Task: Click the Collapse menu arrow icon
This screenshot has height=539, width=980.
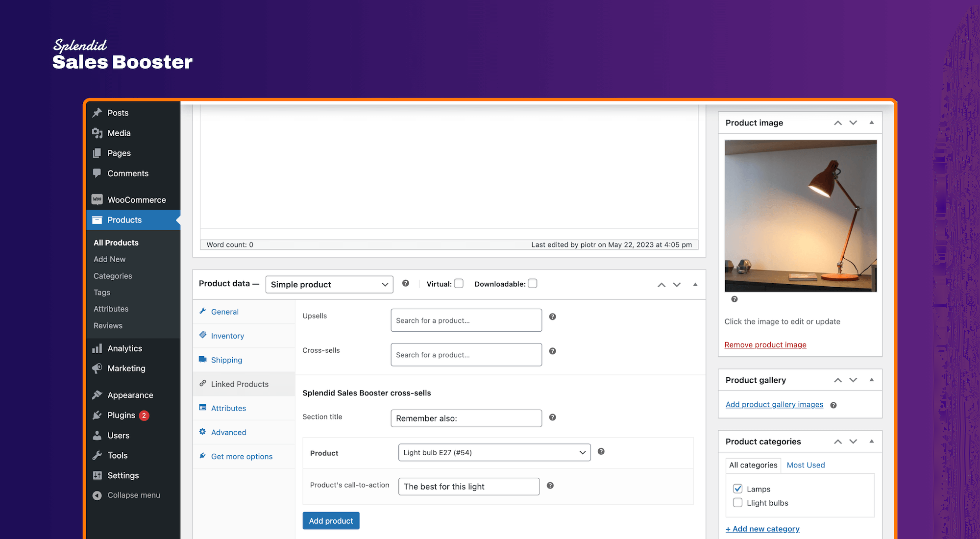Action: tap(97, 495)
